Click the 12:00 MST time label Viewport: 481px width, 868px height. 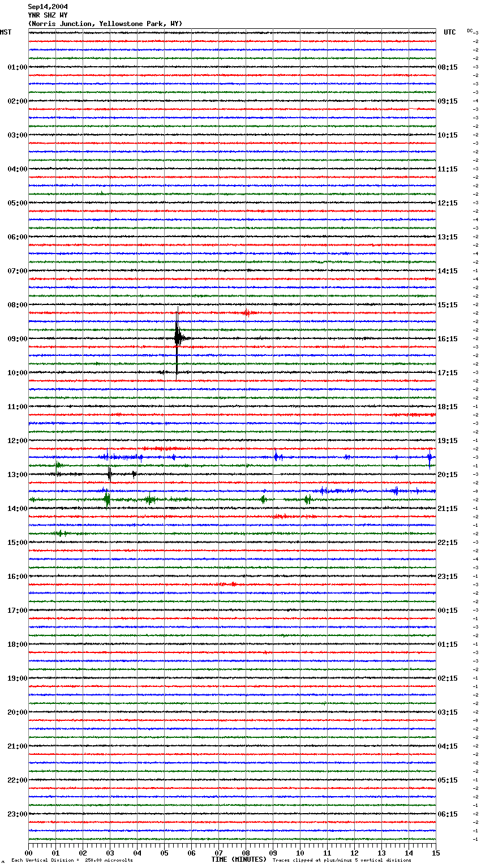(17, 441)
